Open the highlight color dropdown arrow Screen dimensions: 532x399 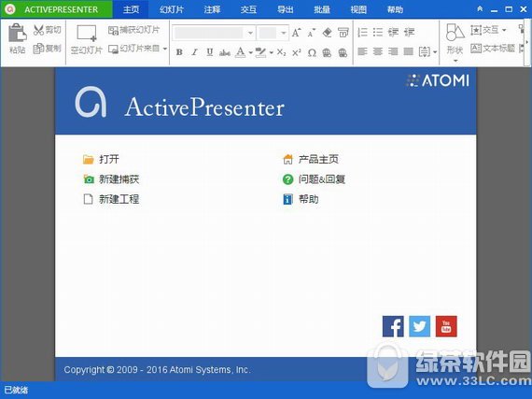pos(271,52)
